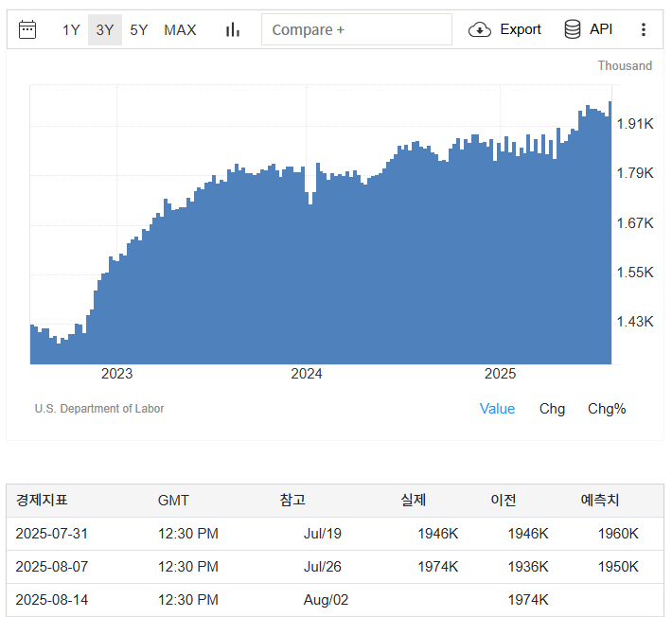
Task: Select the 1Y time range
Action: tap(71, 29)
